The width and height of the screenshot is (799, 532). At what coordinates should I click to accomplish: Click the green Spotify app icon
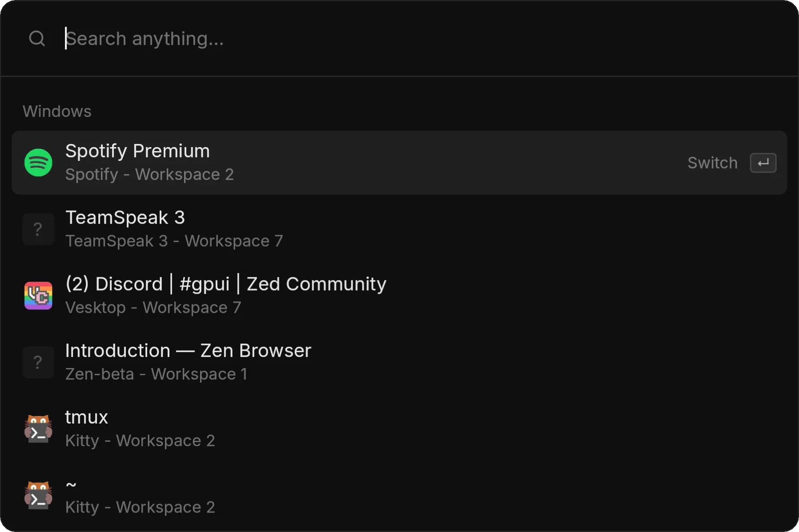38,163
